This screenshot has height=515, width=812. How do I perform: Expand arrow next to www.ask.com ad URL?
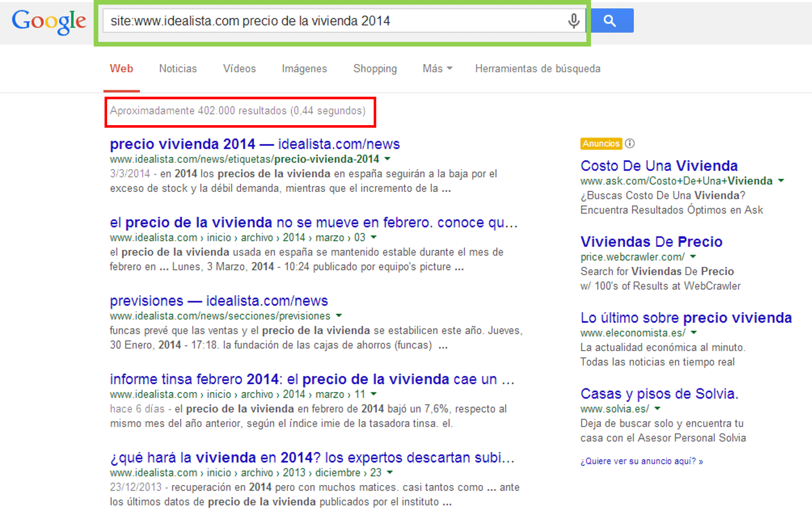pyautogui.click(x=781, y=180)
